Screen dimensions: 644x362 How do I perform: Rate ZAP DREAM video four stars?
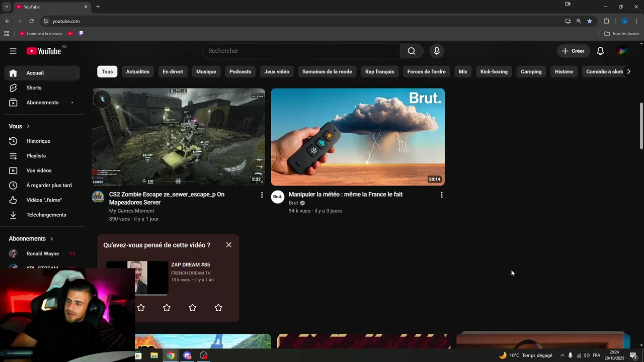coord(193,307)
